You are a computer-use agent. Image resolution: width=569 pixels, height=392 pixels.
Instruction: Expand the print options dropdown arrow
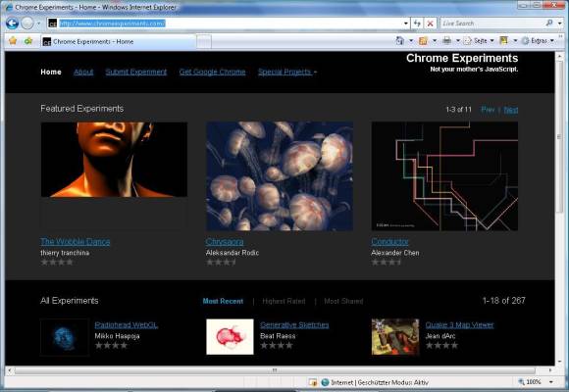click(x=458, y=41)
